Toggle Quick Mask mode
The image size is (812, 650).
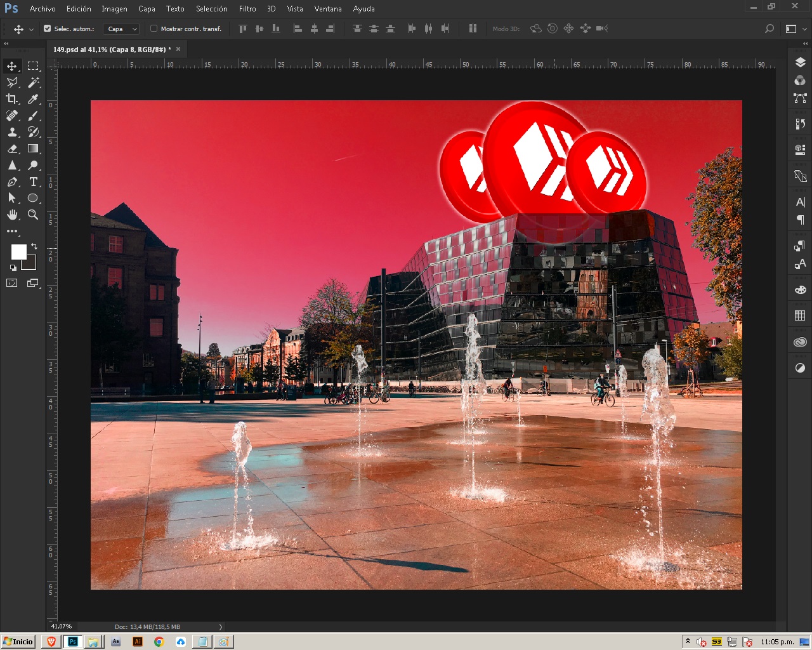click(x=12, y=283)
